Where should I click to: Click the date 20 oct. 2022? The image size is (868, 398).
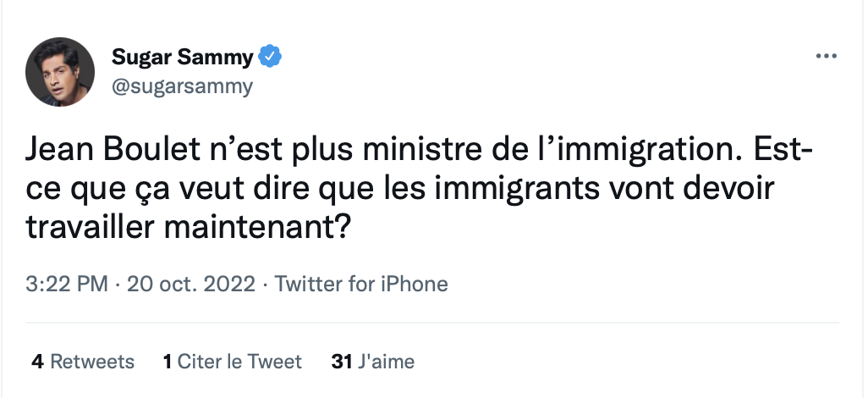coord(190,284)
